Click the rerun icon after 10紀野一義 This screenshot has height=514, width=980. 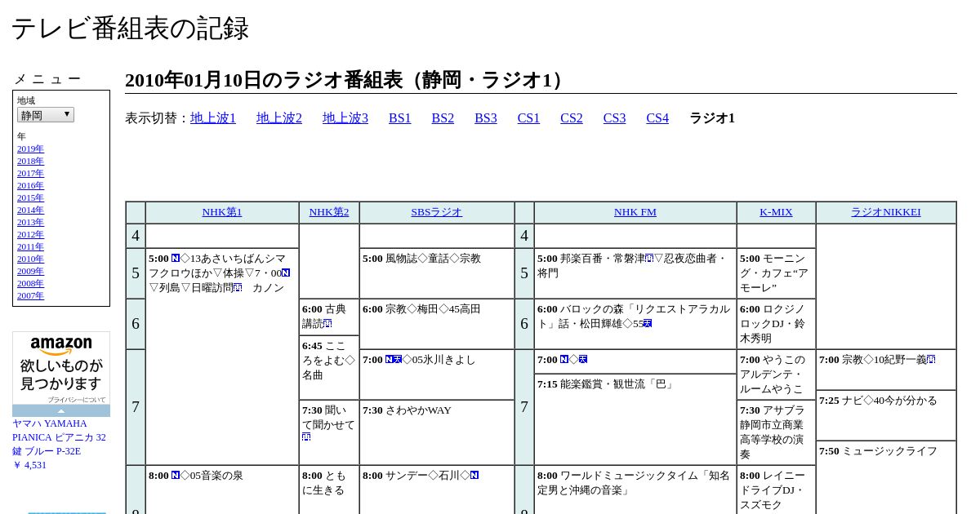coord(931,360)
